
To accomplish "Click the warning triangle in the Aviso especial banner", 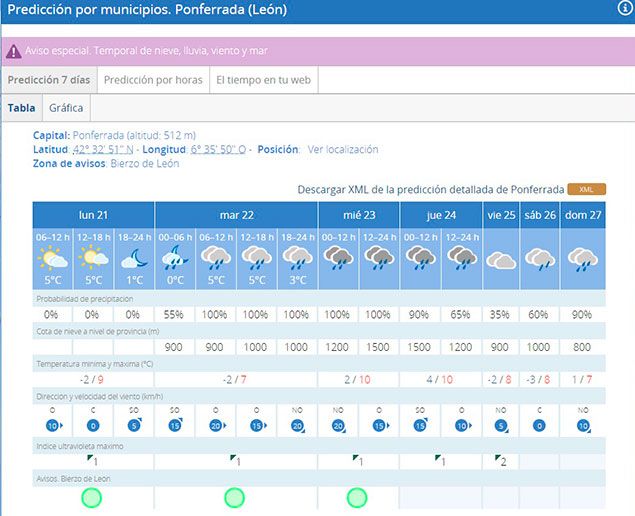I will [14, 51].
